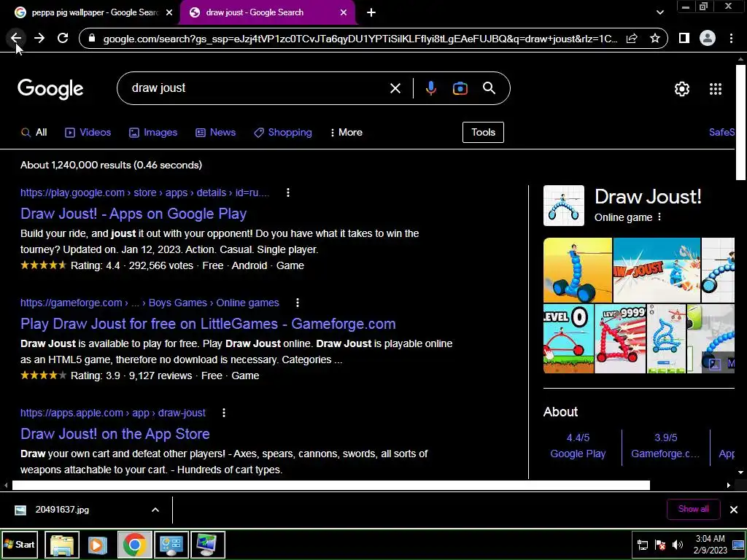Image resolution: width=747 pixels, height=560 pixels.
Task: Open Draw Joust! on the App Store
Action: 115,434
